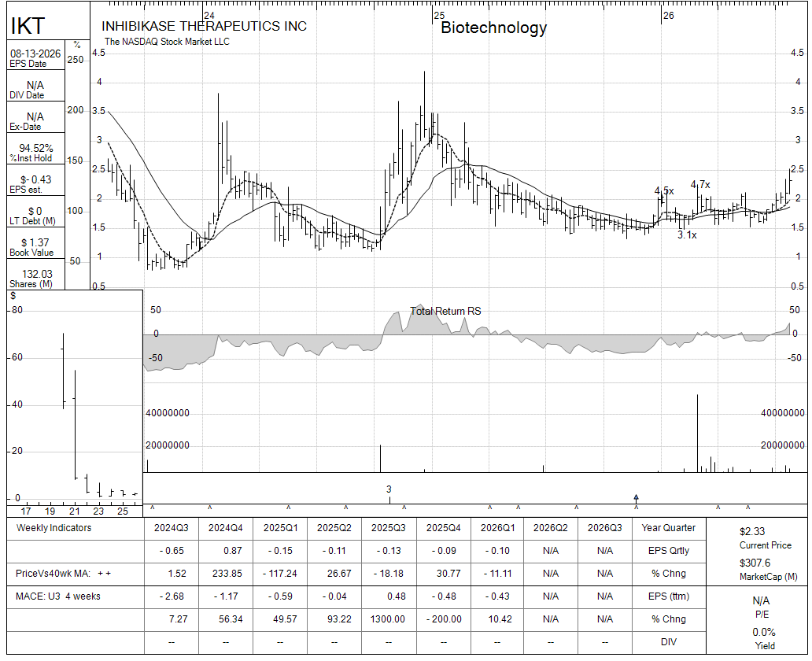Image resolution: width=812 pixels, height=661 pixels.
Task: Click the 2024Q4 column header
Action: (x=226, y=528)
